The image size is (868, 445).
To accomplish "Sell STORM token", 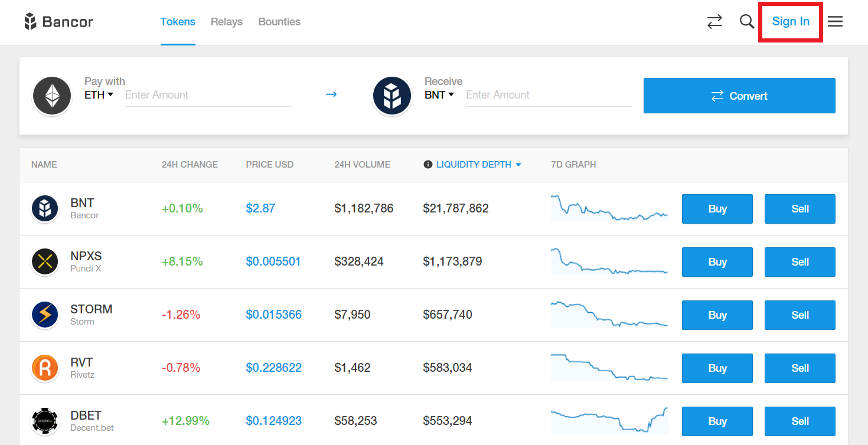I will (x=800, y=315).
